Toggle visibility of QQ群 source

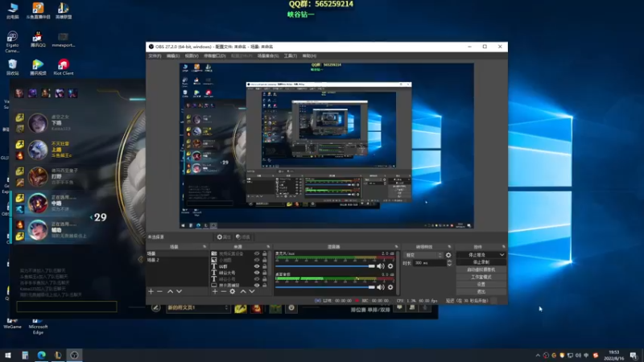(x=257, y=266)
